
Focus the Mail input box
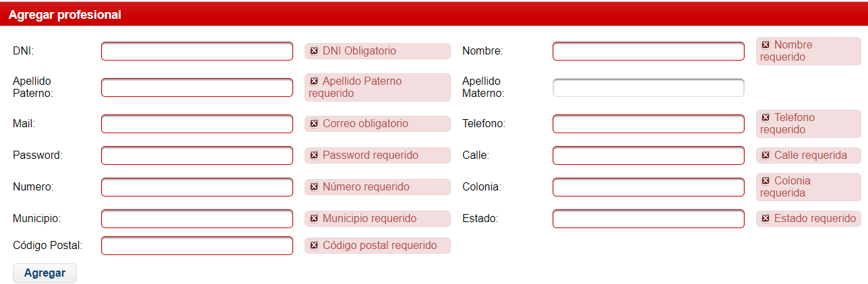(x=197, y=124)
